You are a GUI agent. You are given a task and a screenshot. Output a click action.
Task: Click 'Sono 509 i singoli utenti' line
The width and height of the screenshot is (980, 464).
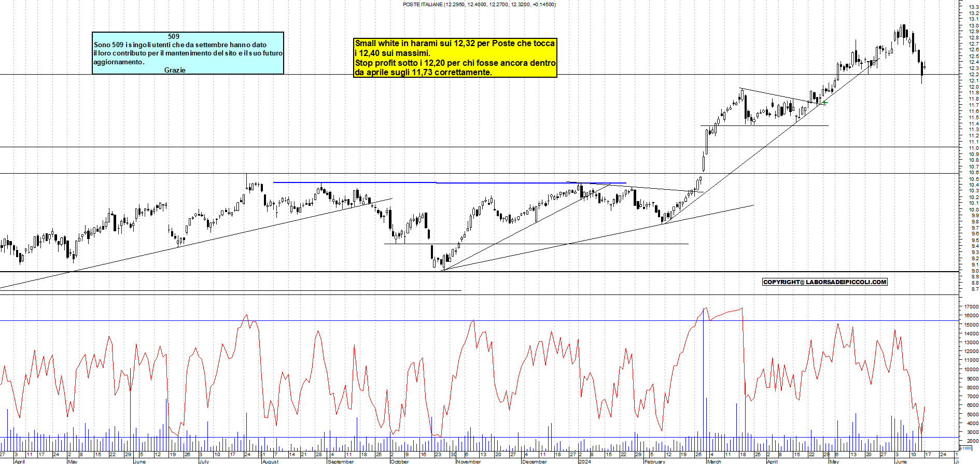[x=180, y=45]
